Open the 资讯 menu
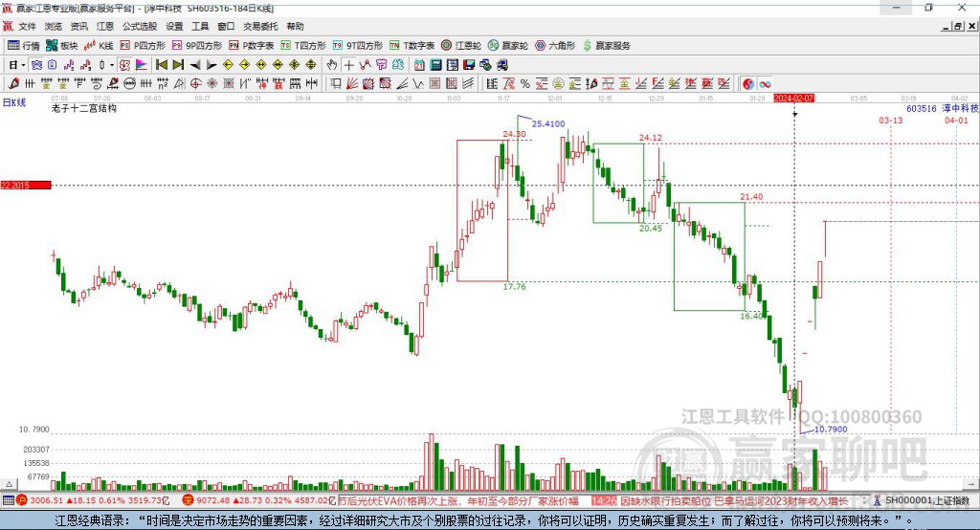This screenshot has width=980, height=530. click(x=78, y=26)
